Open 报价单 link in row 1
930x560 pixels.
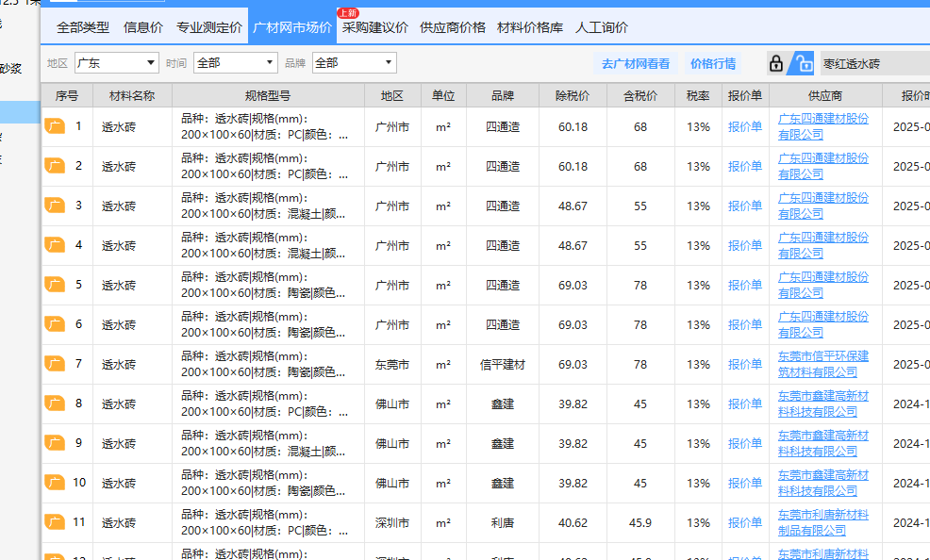[x=745, y=126]
